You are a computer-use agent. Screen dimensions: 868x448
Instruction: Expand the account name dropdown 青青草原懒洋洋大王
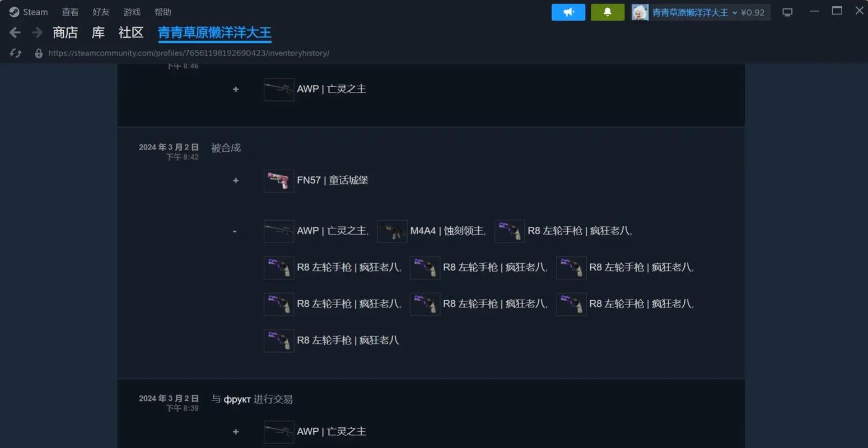pyautogui.click(x=694, y=12)
